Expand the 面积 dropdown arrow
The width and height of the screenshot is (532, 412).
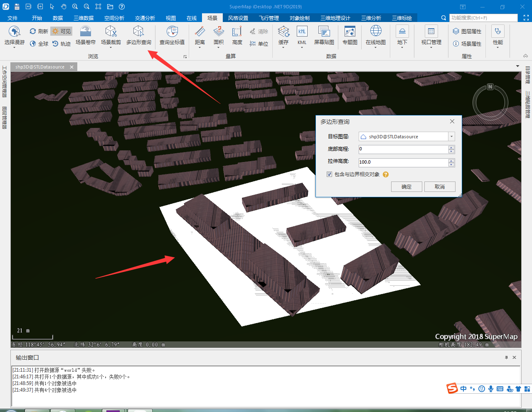[x=219, y=48]
